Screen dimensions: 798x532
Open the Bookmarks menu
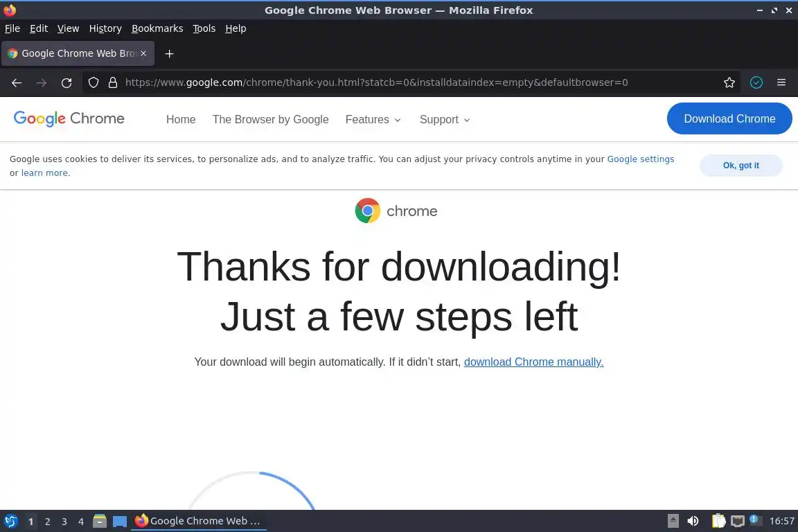click(157, 28)
